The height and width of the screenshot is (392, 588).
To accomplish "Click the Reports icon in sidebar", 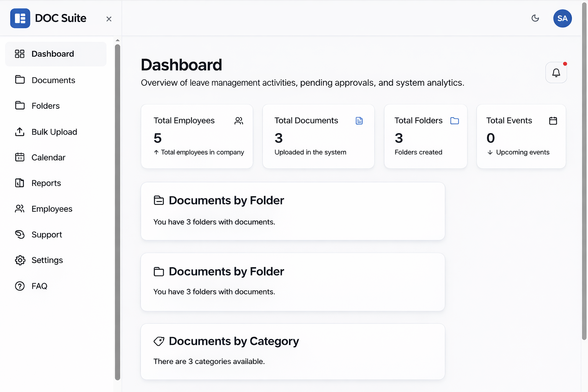I will pos(20,183).
